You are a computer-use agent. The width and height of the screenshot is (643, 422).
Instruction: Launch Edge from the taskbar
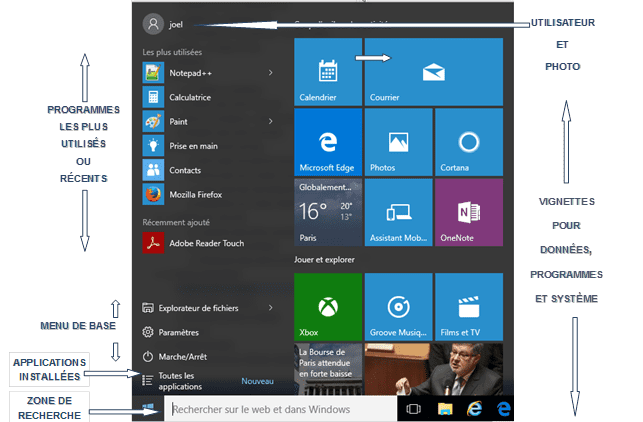pyautogui.click(x=504, y=409)
